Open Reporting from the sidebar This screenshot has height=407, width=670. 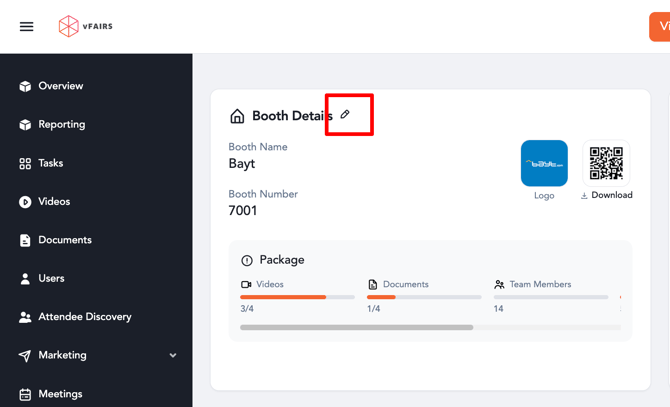[61, 125]
